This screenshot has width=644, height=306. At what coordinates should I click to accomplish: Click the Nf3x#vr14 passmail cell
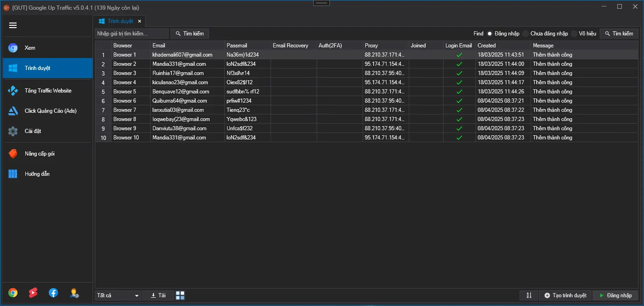pos(247,73)
